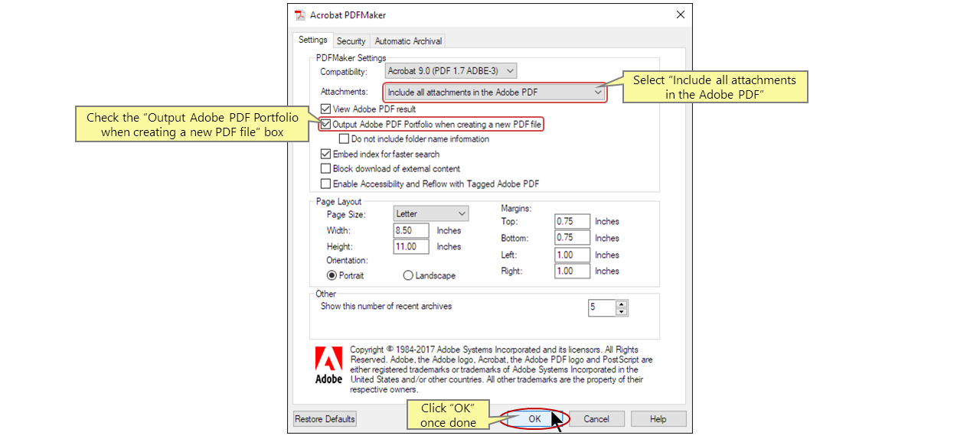Click the Top margin field
The image size is (980, 439).
(x=573, y=221)
